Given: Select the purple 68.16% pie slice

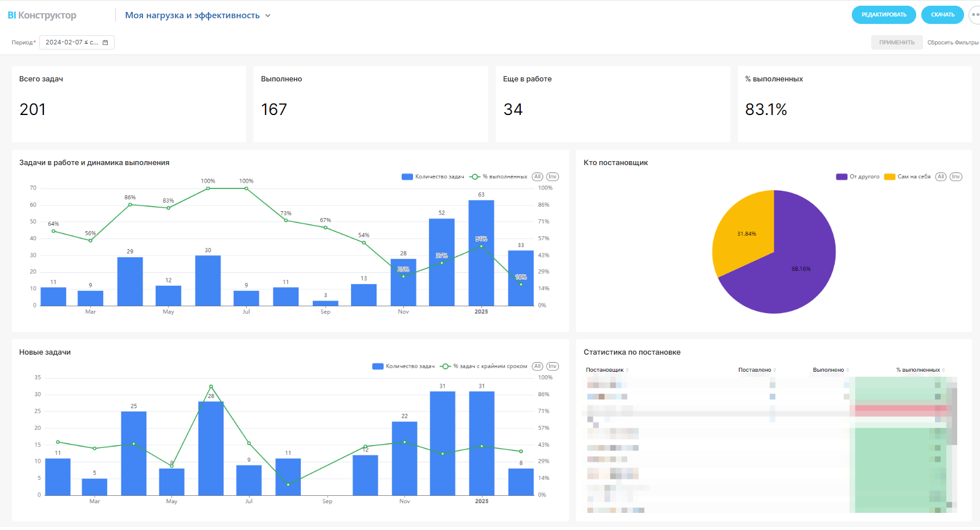Looking at the screenshot, I should (x=786, y=273).
